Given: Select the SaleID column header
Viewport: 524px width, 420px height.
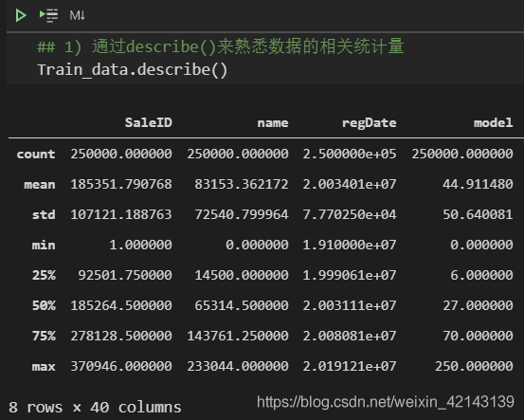Looking at the screenshot, I should coord(149,122).
